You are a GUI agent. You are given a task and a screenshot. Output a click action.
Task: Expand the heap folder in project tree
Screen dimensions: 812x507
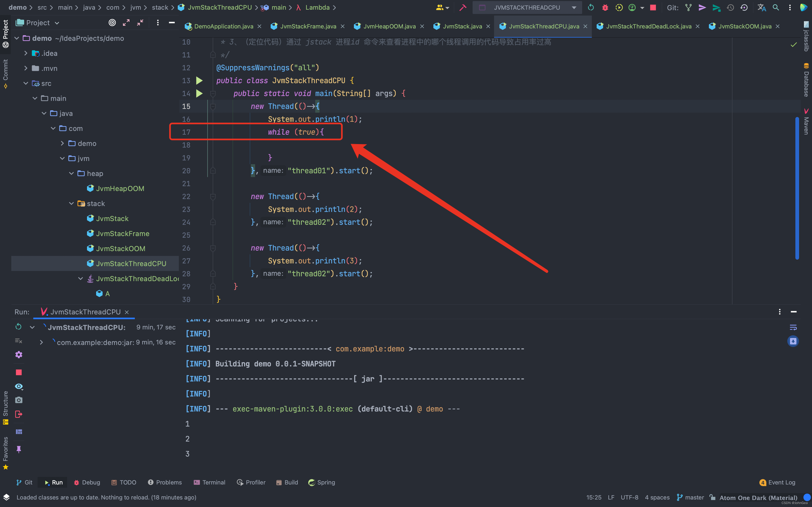click(x=71, y=173)
